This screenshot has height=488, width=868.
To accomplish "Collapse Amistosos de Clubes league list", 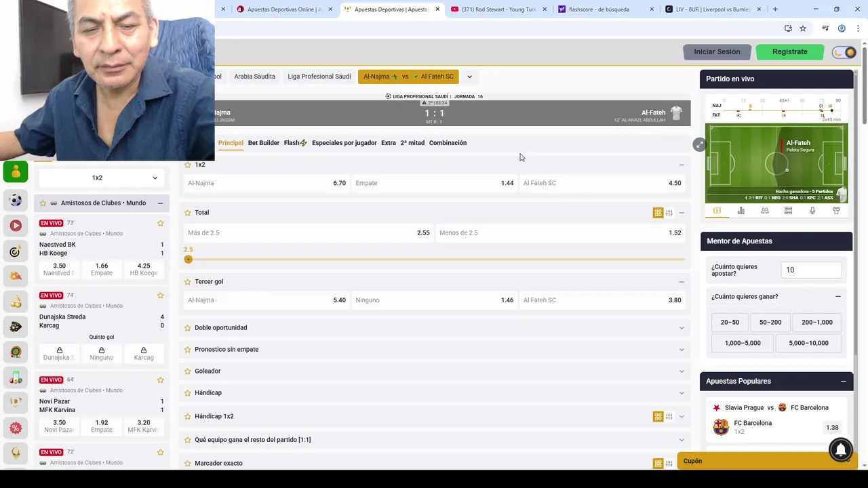I will (160, 203).
